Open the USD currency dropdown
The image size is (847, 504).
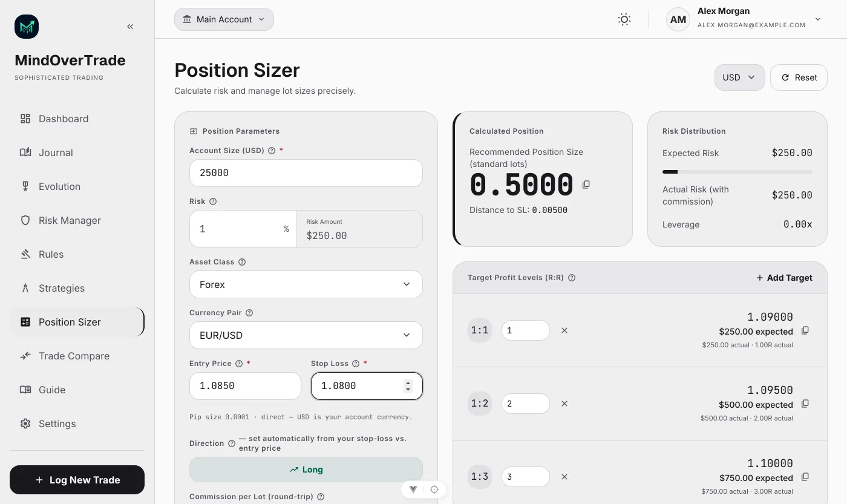[x=739, y=77]
